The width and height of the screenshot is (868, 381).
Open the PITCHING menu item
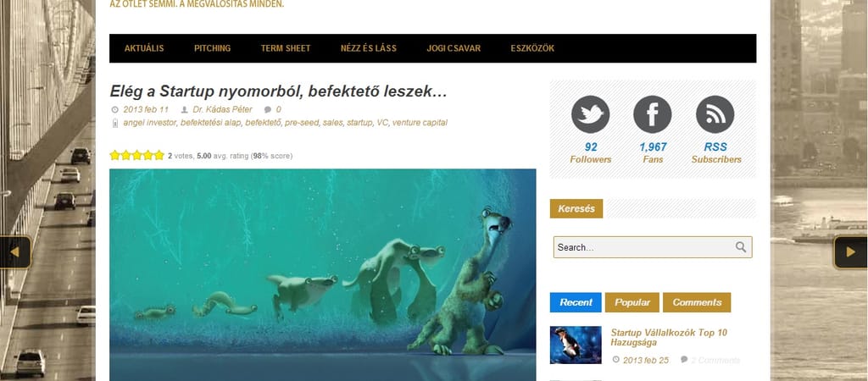coord(212,48)
